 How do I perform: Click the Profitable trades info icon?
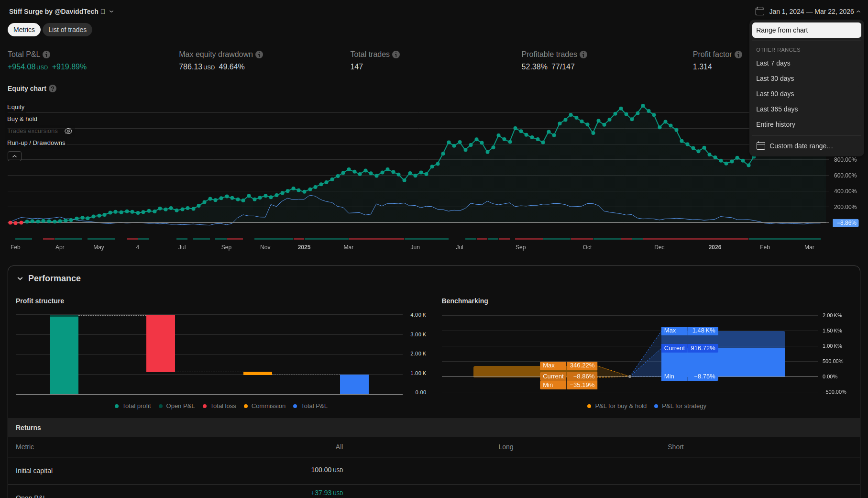click(x=583, y=55)
